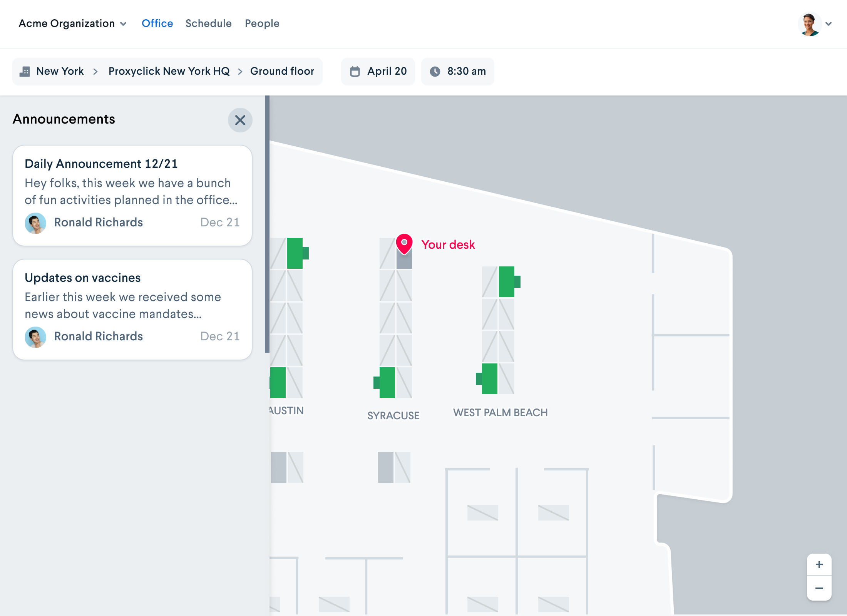Click the calendar icon next to April 20
The image size is (847, 616).
[355, 71]
